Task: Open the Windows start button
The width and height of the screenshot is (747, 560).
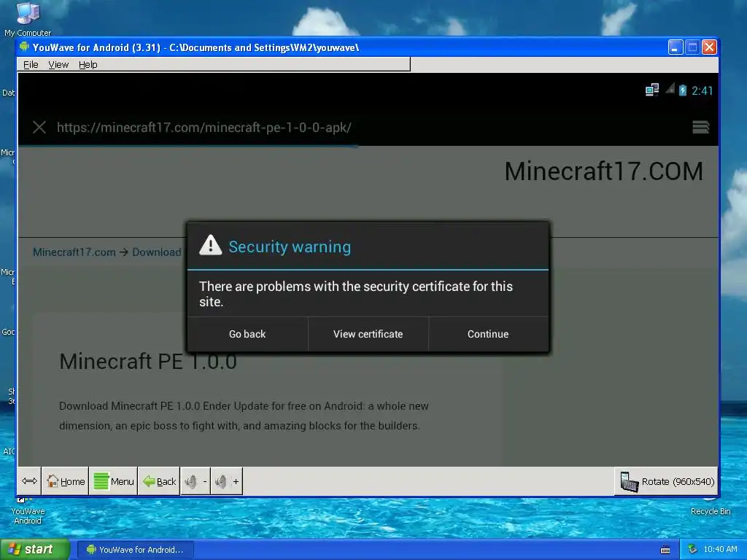Action: point(35,550)
